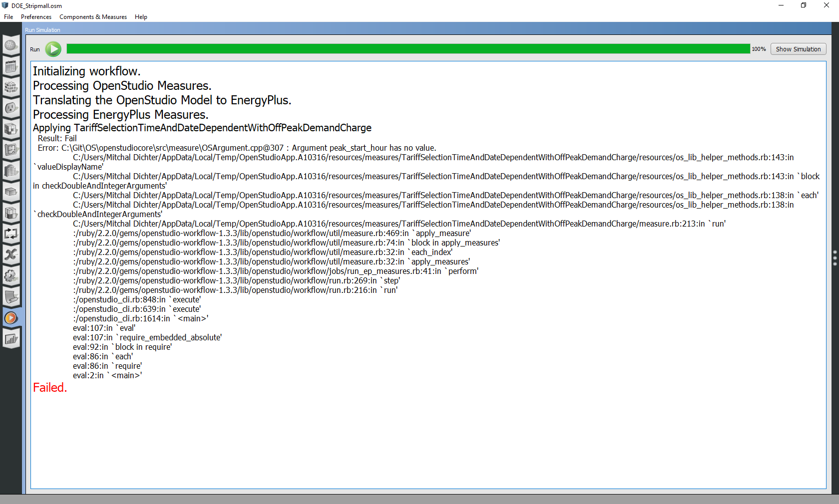
Task: Open the Geometry floor plan icon
Action: coord(11,150)
